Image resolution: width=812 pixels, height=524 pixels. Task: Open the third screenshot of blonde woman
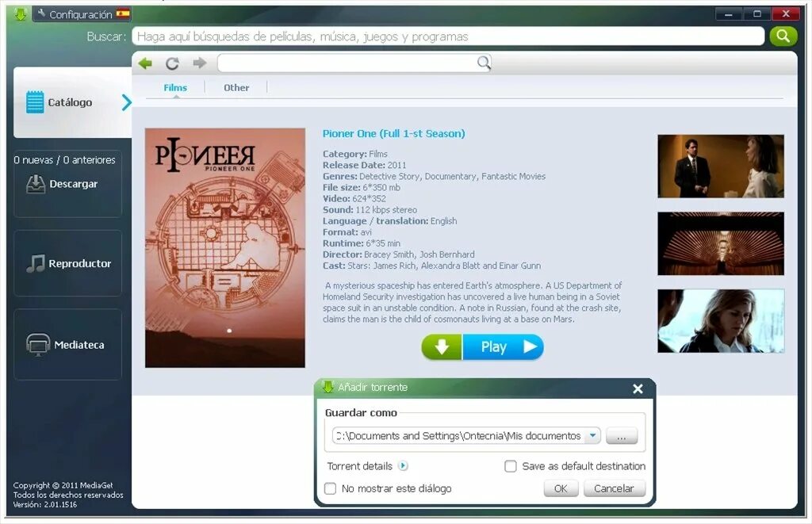pyautogui.click(x=721, y=321)
